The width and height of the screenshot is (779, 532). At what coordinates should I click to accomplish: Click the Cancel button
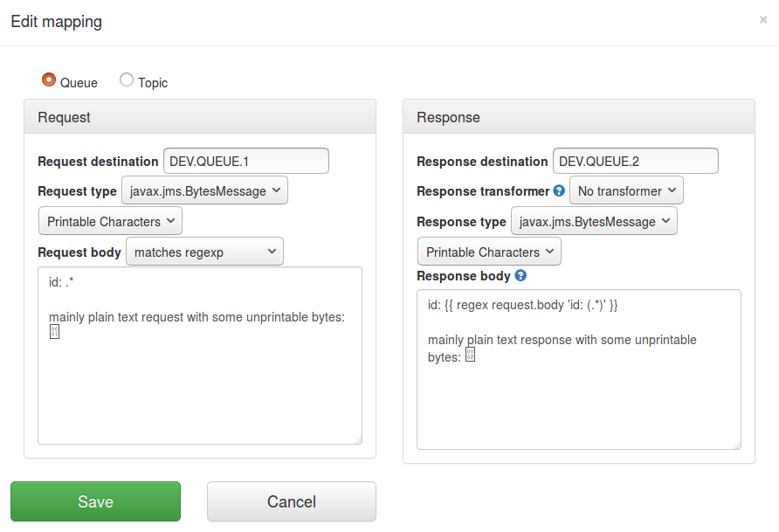[291, 501]
